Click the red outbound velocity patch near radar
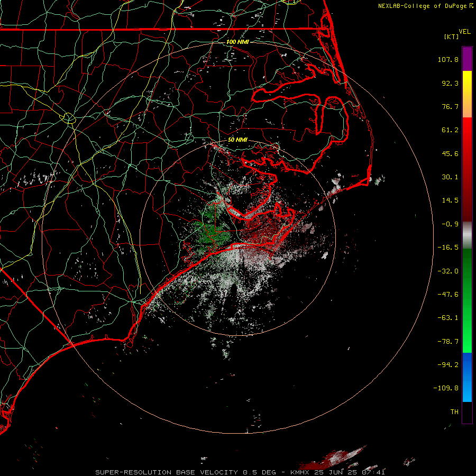Screen dimensions: 476x476 click(264, 231)
